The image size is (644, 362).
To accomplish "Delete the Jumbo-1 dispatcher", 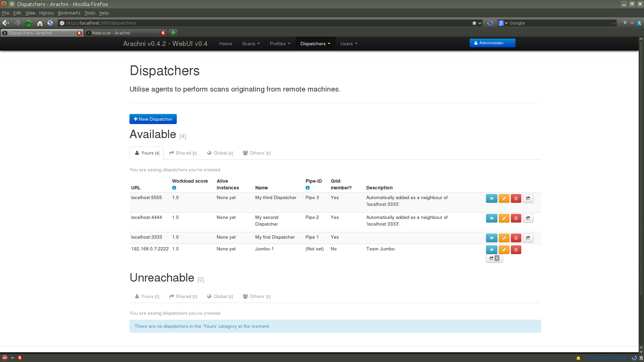I will point(516,250).
